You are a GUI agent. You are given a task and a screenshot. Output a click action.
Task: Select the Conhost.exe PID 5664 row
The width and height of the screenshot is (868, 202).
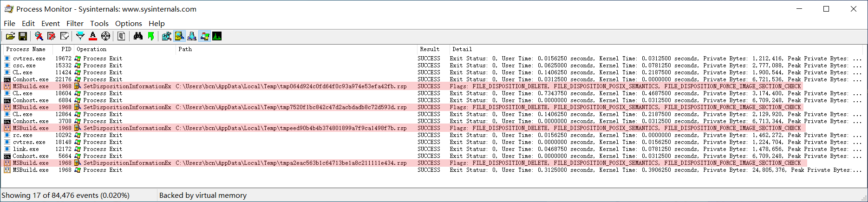433,156
